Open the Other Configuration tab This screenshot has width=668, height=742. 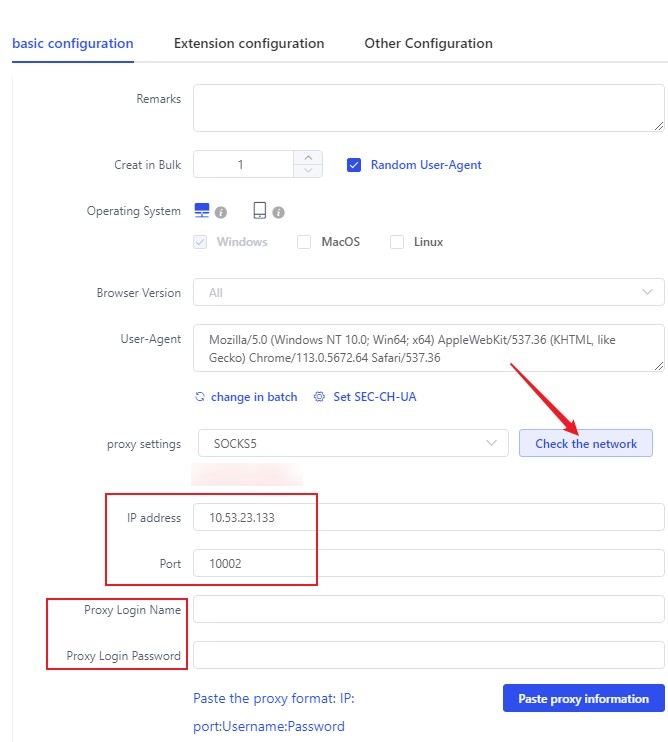tap(428, 44)
